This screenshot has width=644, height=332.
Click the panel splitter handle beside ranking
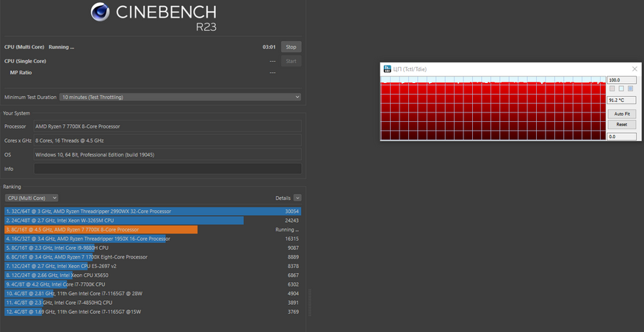click(x=310, y=303)
